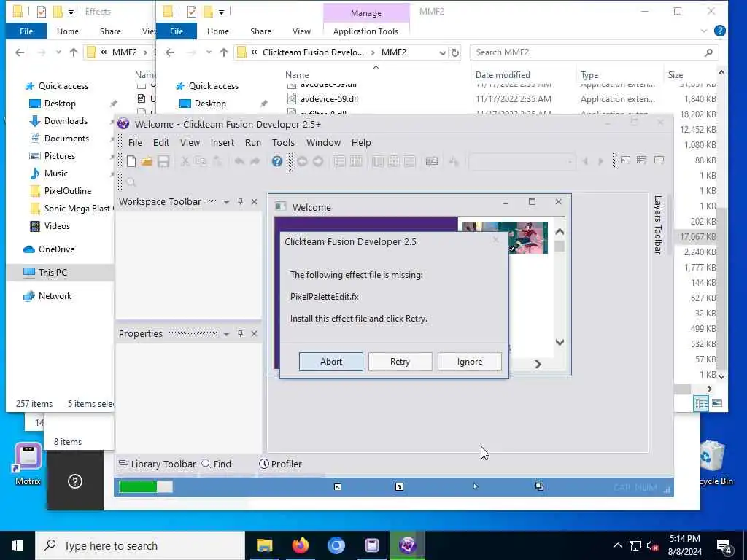Click the Abort button in the missing effect dialog
The width and height of the screenshot is (747, 560).
(x=331, y=362)
